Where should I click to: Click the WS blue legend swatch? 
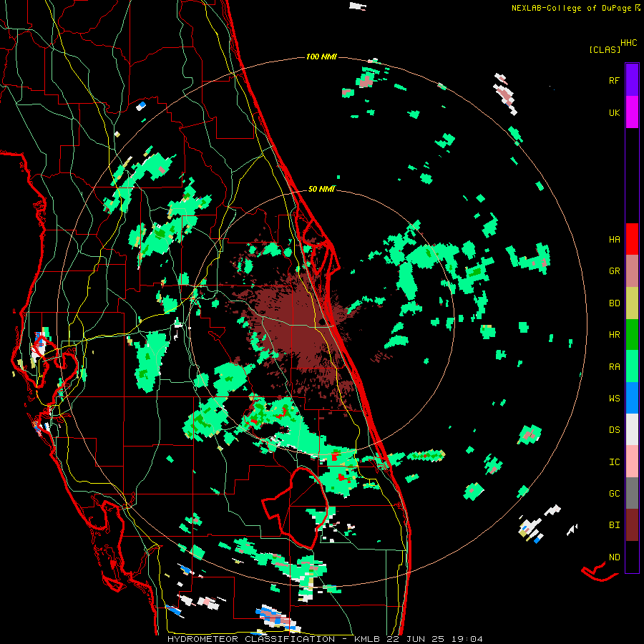(632, 398)
